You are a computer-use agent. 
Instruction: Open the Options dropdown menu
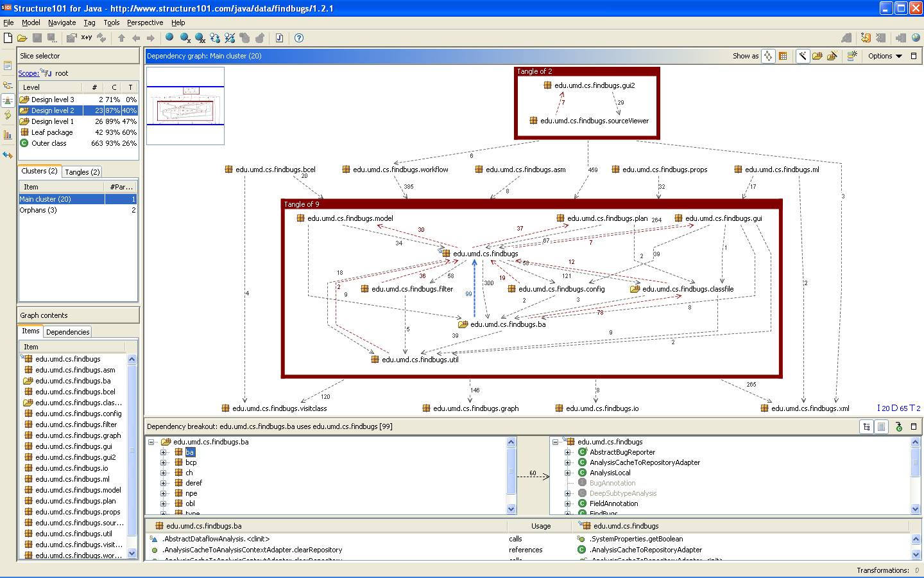(885, 56)
